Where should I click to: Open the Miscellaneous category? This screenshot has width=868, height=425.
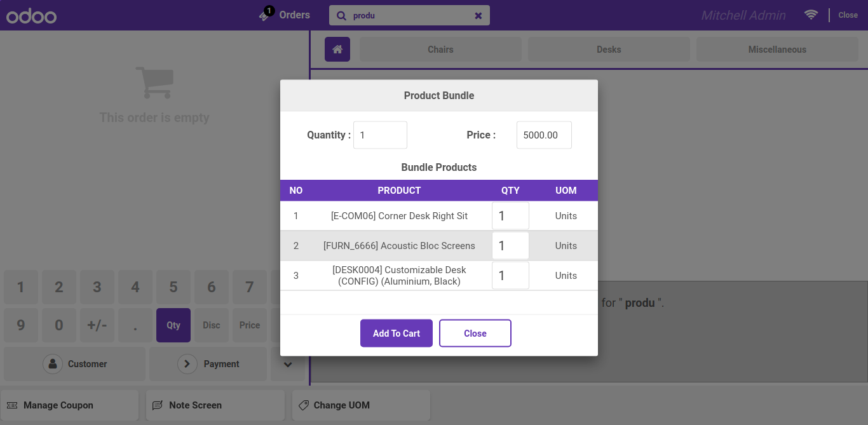point(777,49)
